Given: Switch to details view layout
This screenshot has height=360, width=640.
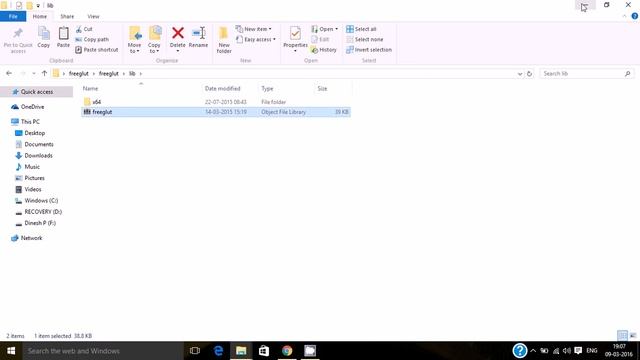Looking at the screenshot, I should click(622, 336).
